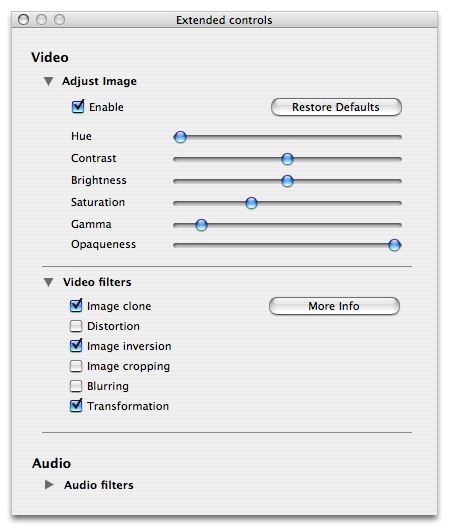Expand the Audio filters section

49,484
